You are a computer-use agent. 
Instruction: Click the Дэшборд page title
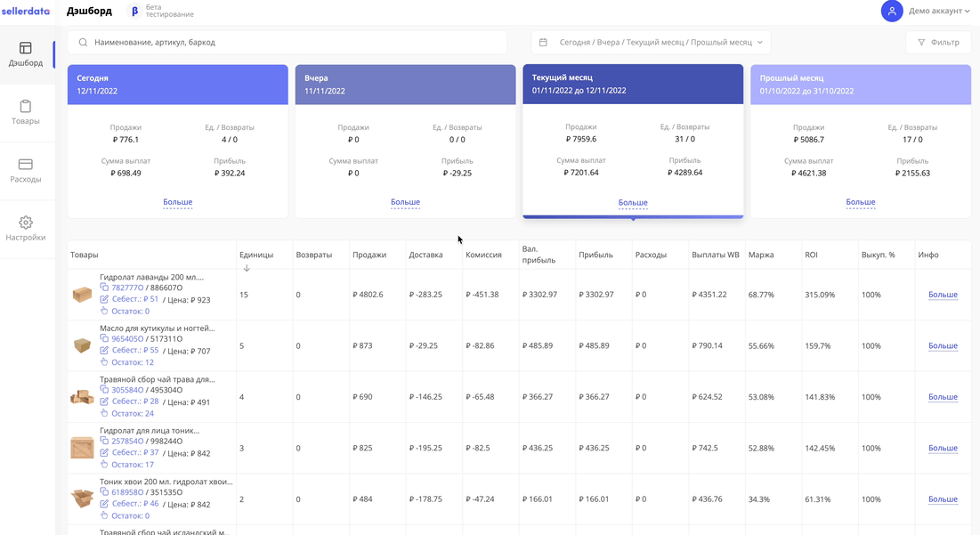tap(89, 12)
